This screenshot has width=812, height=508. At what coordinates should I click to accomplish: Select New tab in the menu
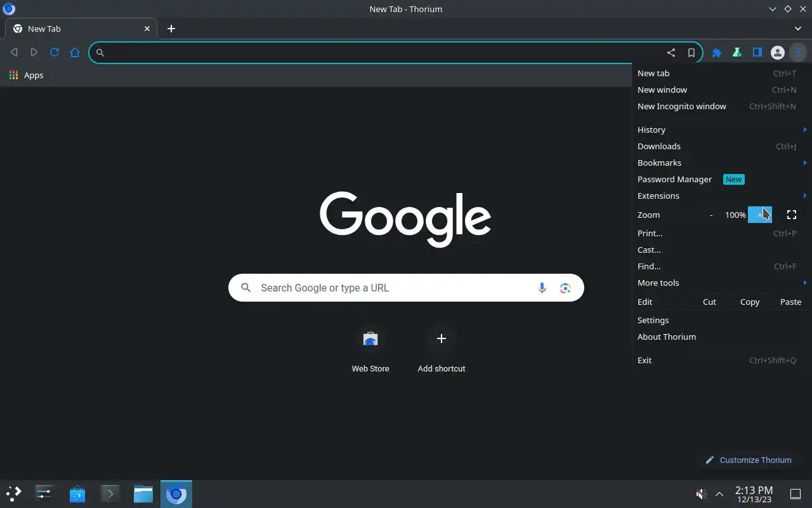(722, 73)
